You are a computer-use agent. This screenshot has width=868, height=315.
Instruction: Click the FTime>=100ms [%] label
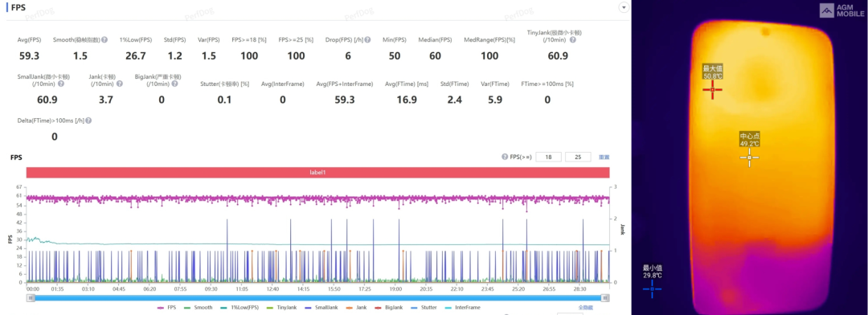pos(547,84)
